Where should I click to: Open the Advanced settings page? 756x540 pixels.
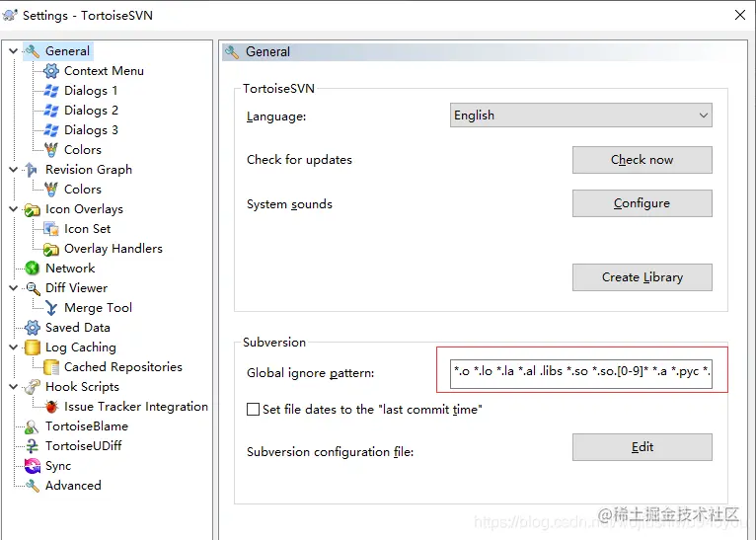click(73, 485)
